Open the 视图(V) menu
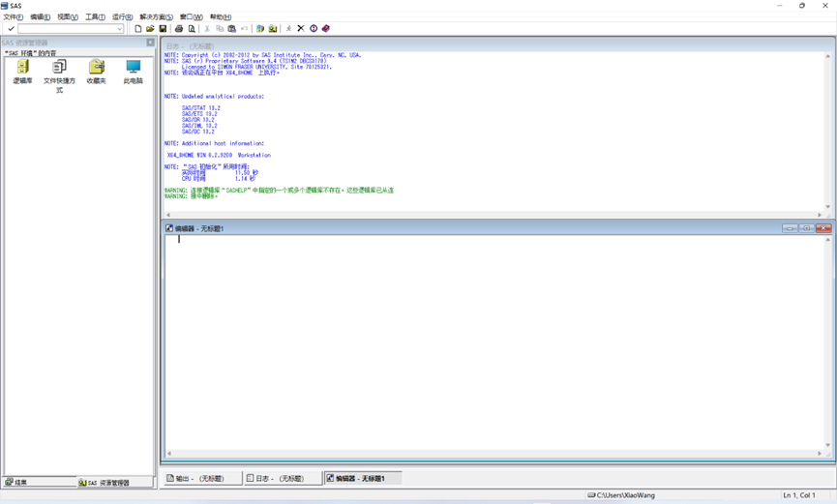The width and height of the screenshot is (837, 504). pos(68,17)
